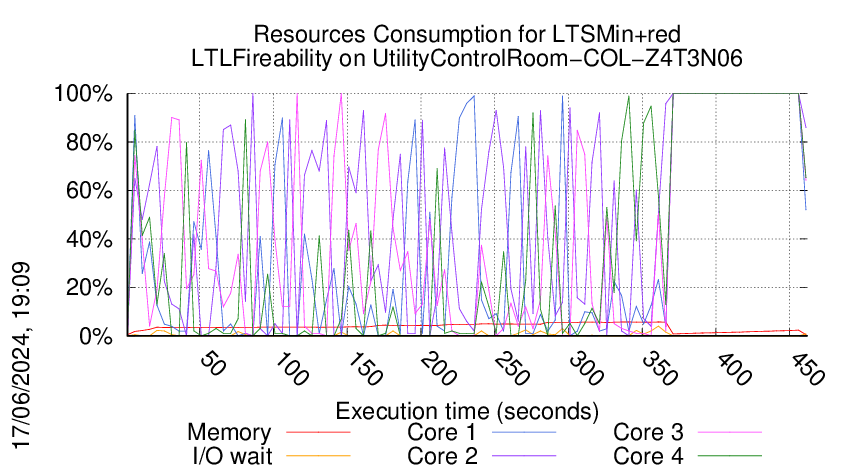The width and height of the screenshot is (850, 475).
Task: Click the Core 4 legend label
Action: [648, 456]
